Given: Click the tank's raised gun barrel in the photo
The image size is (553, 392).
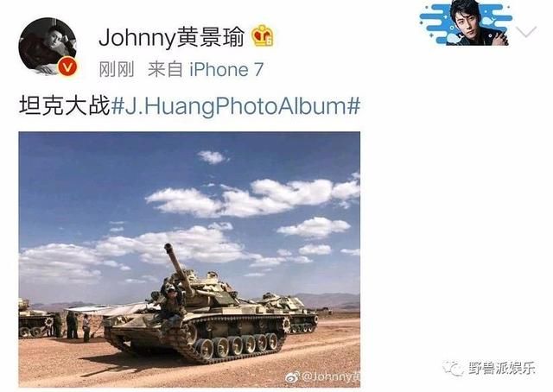Looking at the screenshot, I should 179,268.
